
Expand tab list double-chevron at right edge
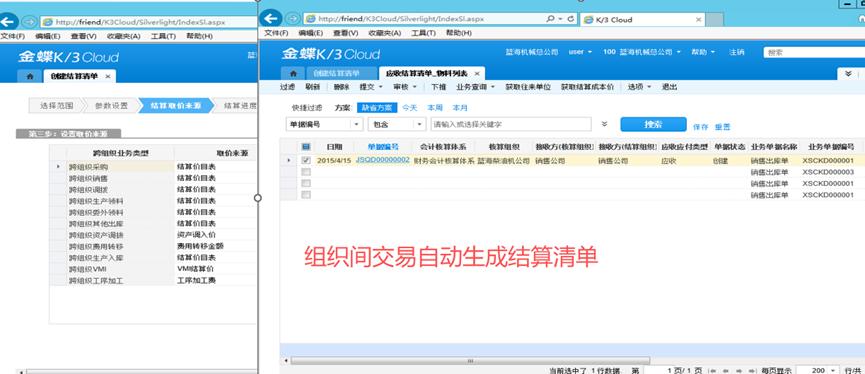tap(848, 73)
